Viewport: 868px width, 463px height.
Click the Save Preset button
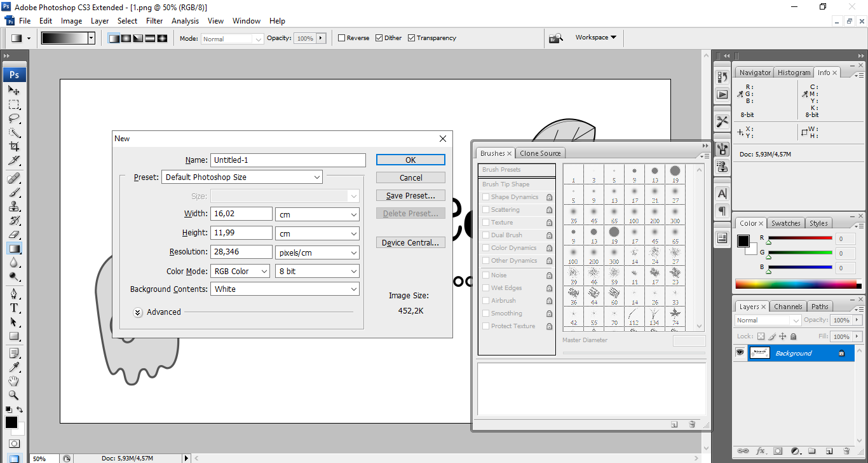pos(410,196)
